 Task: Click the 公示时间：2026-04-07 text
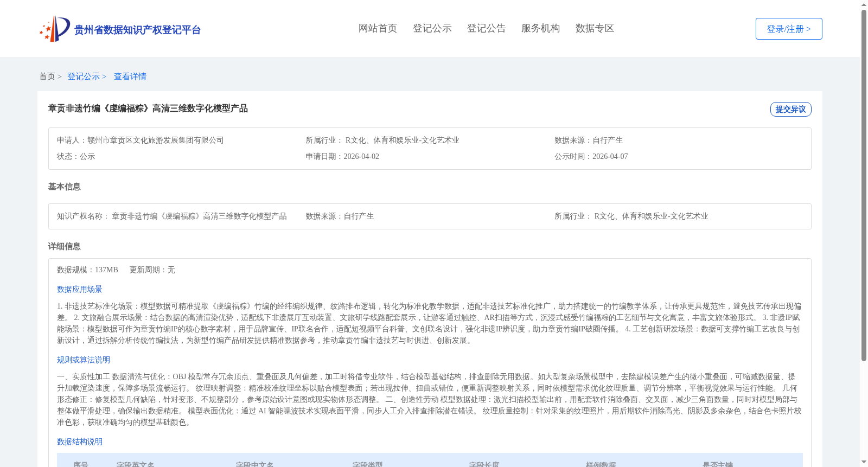[x=591, y=156]
